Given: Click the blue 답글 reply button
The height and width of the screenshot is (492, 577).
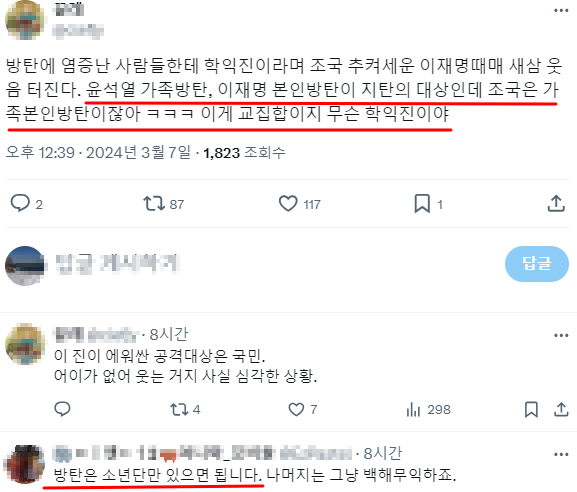Looking at the screenshot, I should (x=537, y=264).
